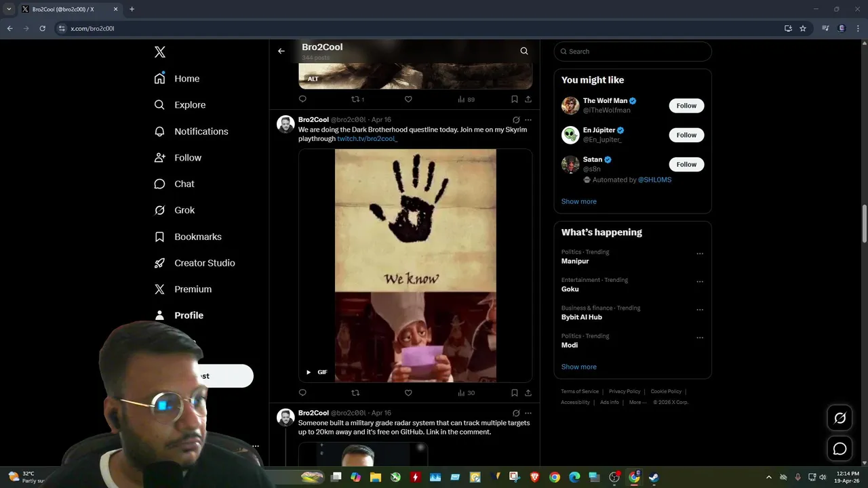Open Premium from the sidebar
The image size is (868, 488).
click(x=183, y=289)
